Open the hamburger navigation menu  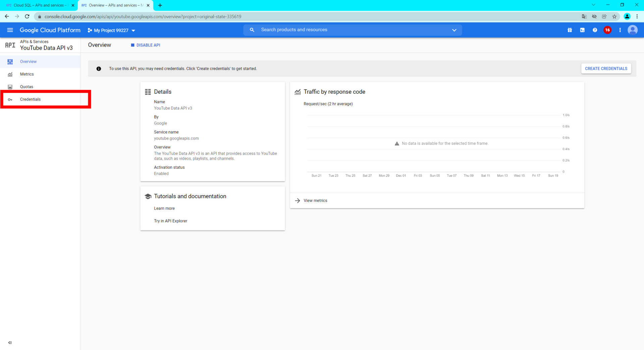[x=10, y=30]
